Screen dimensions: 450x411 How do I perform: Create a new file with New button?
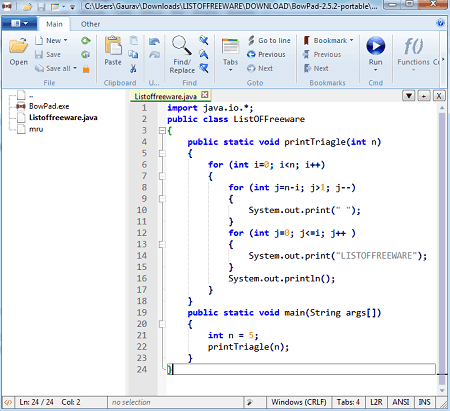pos(49,41)
